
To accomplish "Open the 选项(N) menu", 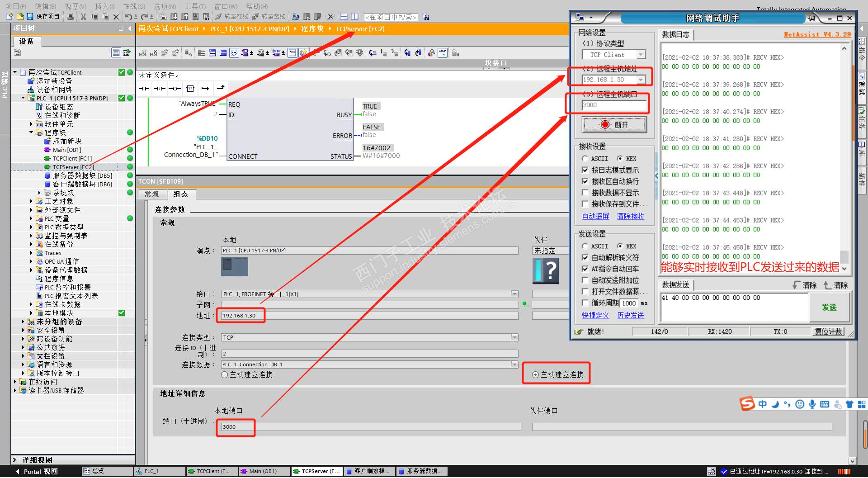I will [x=165, y=6].
